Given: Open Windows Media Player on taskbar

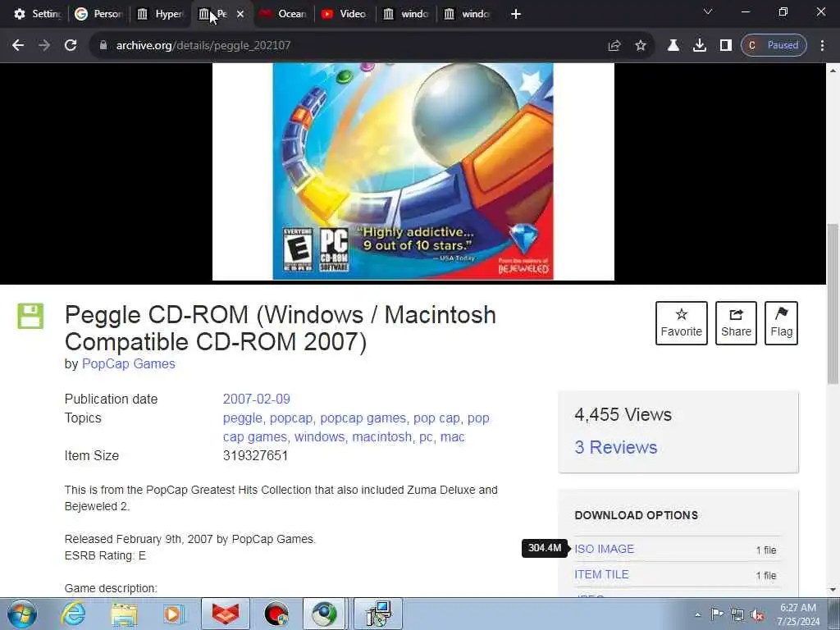Looking at the screenshot, I should coord(174,614).
